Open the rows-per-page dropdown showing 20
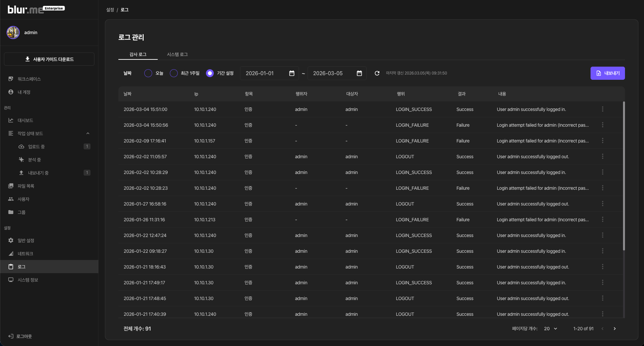 (551, 329)
